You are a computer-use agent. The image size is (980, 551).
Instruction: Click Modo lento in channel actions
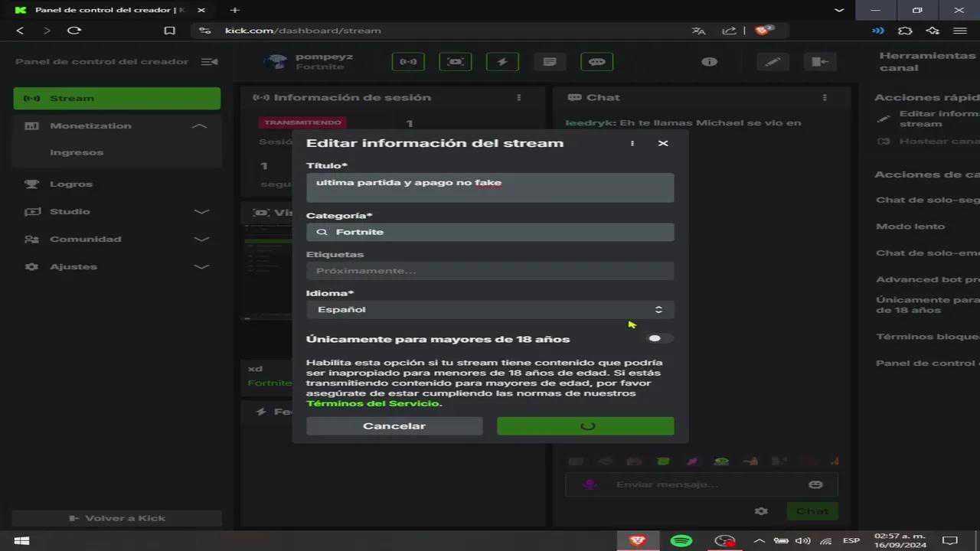coord(910,227)
